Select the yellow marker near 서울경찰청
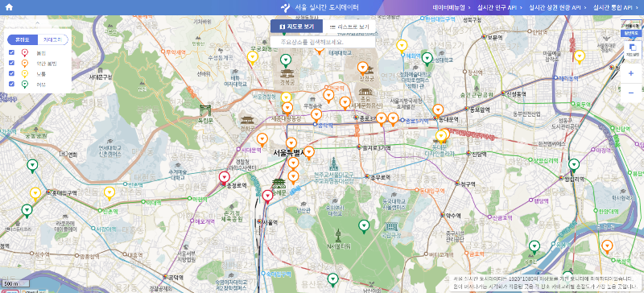Viewport: 644px width, 293px height. tap(286, 98)
